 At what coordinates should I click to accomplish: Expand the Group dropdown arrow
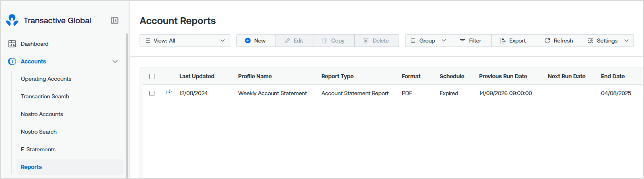point(444,41)
